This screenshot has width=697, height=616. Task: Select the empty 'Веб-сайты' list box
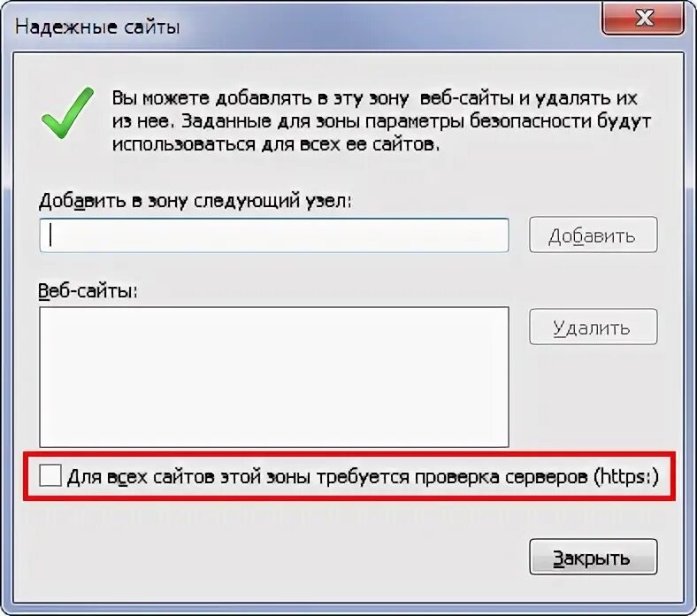274,377
